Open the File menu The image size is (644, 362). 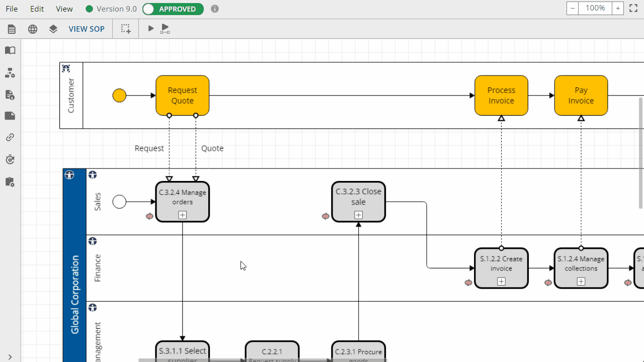click(x=12, y=9)
